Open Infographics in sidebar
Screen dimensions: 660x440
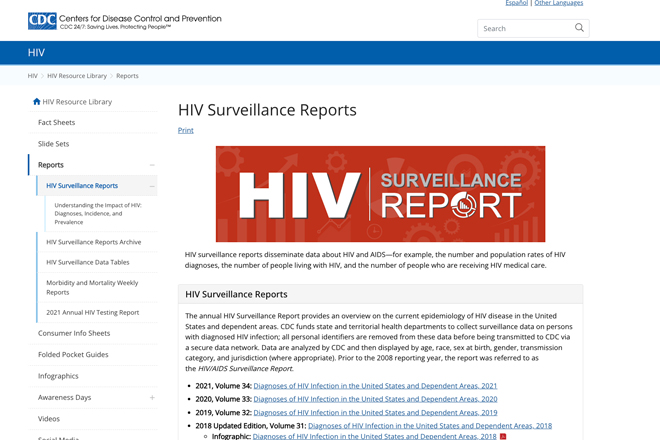tap(58, 376)
